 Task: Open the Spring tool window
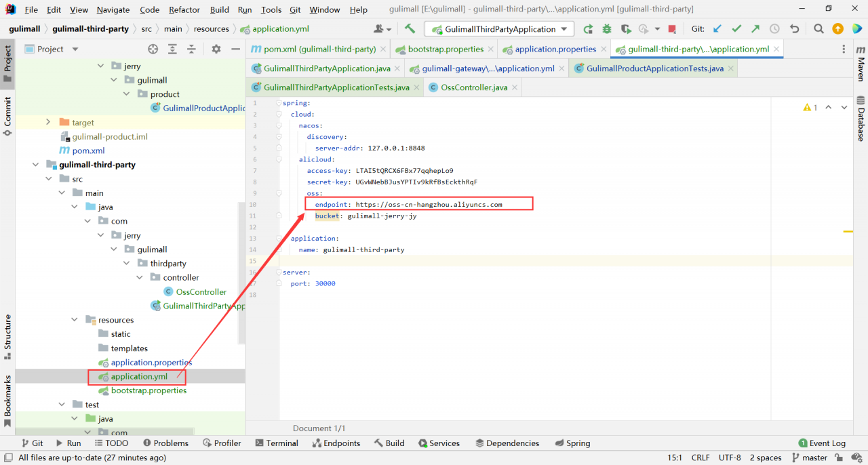point(572,443)
